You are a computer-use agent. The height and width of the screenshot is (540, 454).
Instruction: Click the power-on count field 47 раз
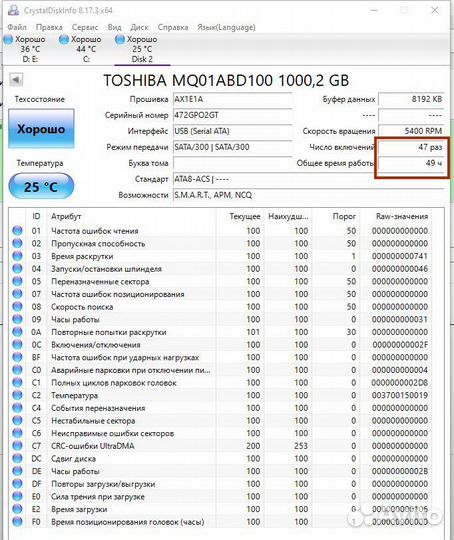411,147
